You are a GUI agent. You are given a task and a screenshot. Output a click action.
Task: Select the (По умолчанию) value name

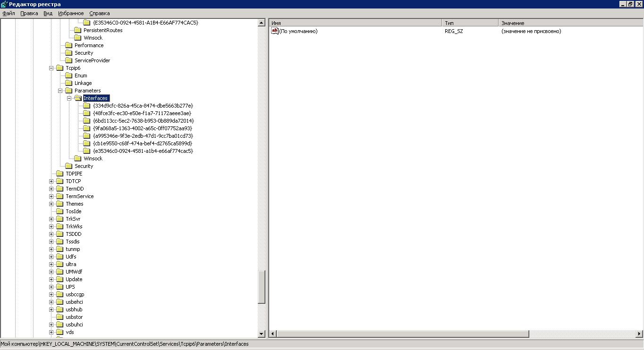tap(298, 31)
